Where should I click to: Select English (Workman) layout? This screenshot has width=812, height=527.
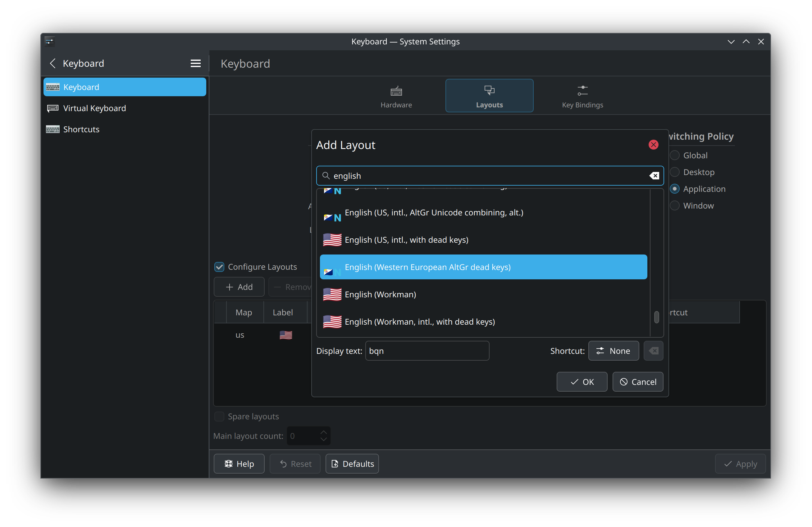pos(483,295)
